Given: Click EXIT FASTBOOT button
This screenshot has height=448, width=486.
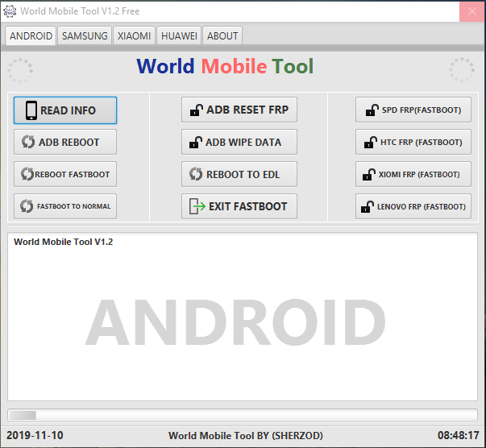Looking at the screenshot, I should [239, 206].
